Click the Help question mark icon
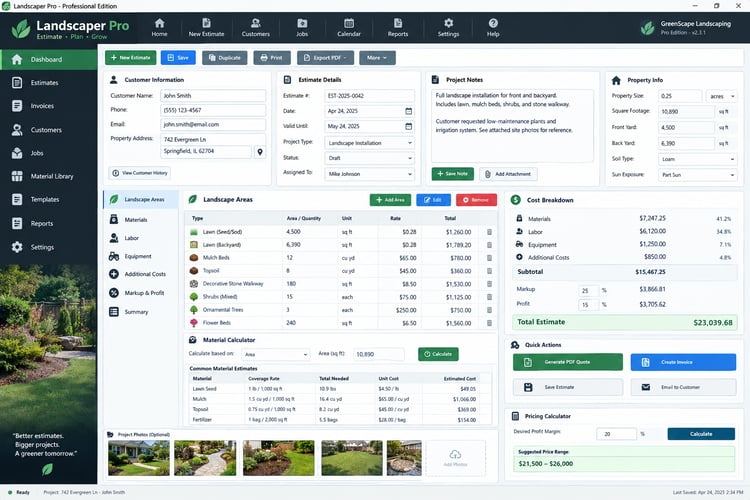The image size is (750, 500). tap(493, 23)
